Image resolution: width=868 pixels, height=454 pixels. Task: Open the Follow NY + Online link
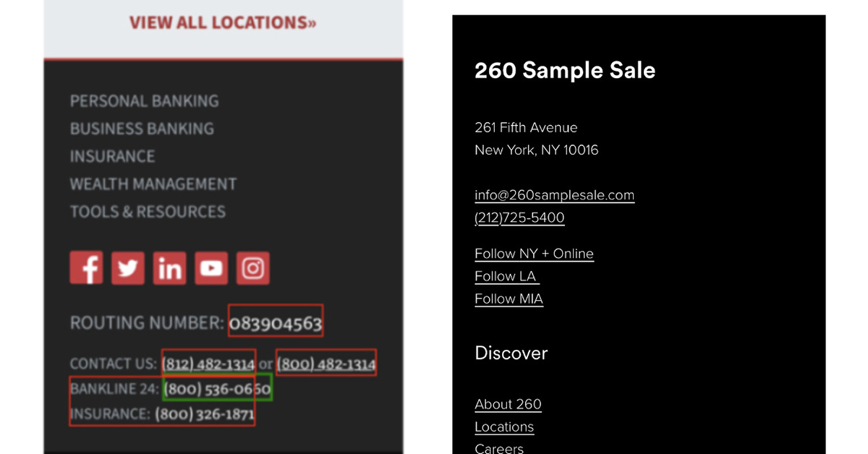point(534,254)
